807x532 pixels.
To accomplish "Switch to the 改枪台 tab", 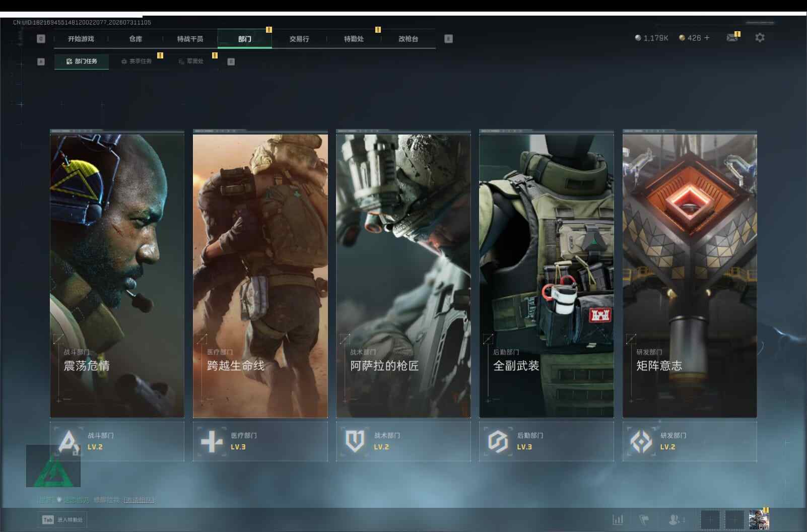I will click(408, 39).
